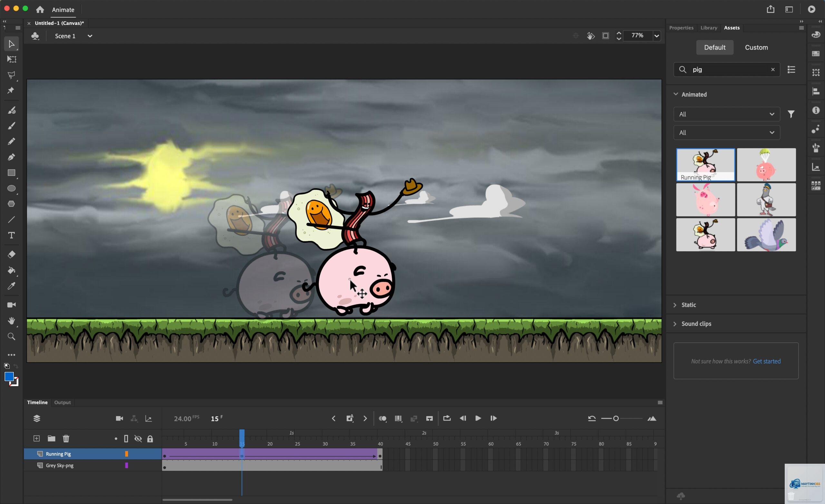Switch to the Properties tab
Image resolution: width=825 pixels, height=504 pixels.
point(681,28)
